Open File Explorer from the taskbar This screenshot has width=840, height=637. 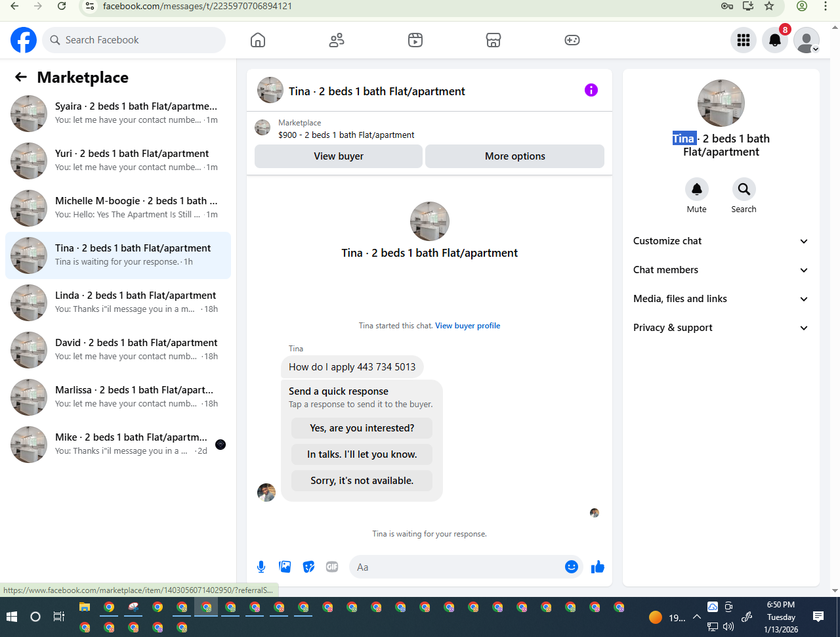tap(85, 607)
